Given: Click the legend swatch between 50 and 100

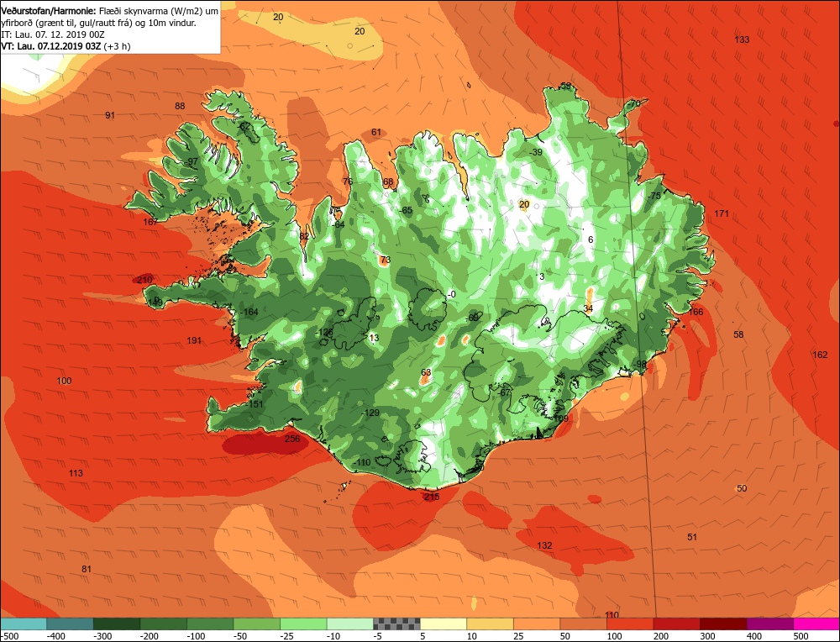Looking at the screenshot, I should tap(584, 624).
